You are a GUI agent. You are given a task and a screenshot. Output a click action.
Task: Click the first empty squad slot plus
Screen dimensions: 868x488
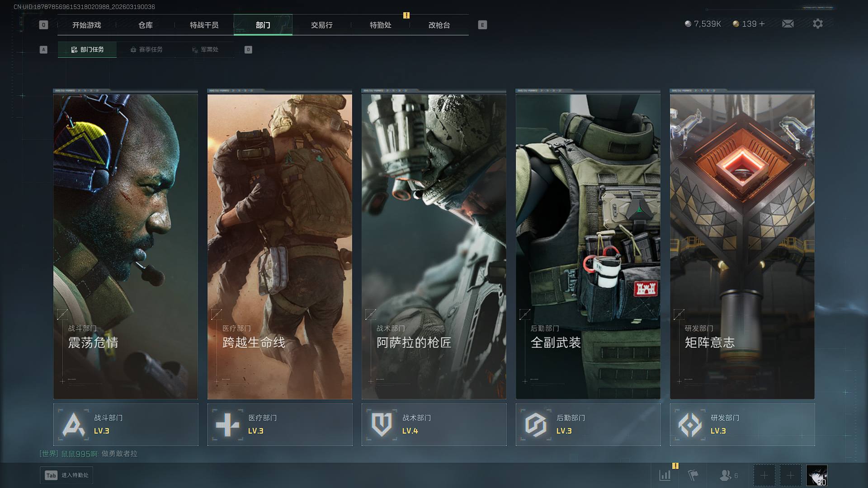[x=764, y=475]
